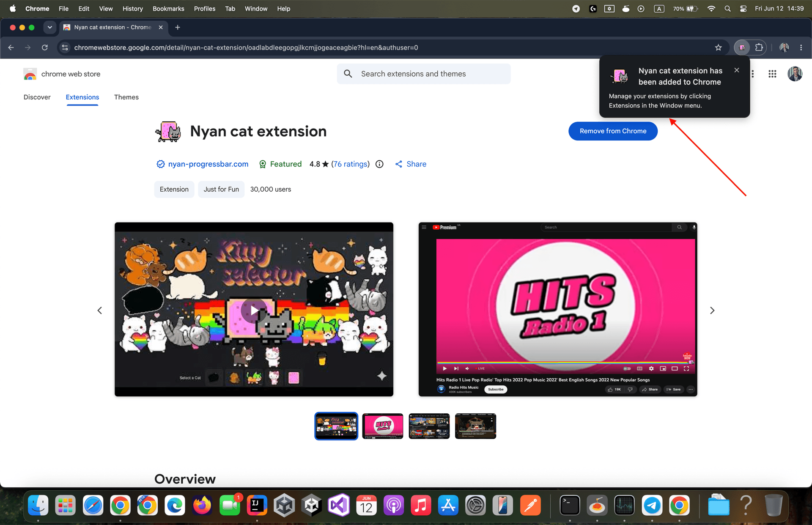The height and width of the screenshot is (525, 812).
Task: Click the Extension category chip
Action: [x=174, y=189]
